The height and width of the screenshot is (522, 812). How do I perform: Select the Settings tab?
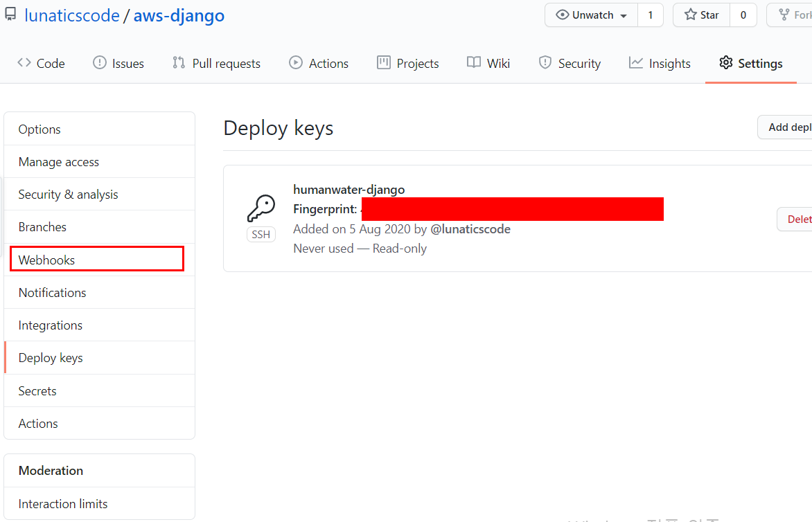coord(751,63)
